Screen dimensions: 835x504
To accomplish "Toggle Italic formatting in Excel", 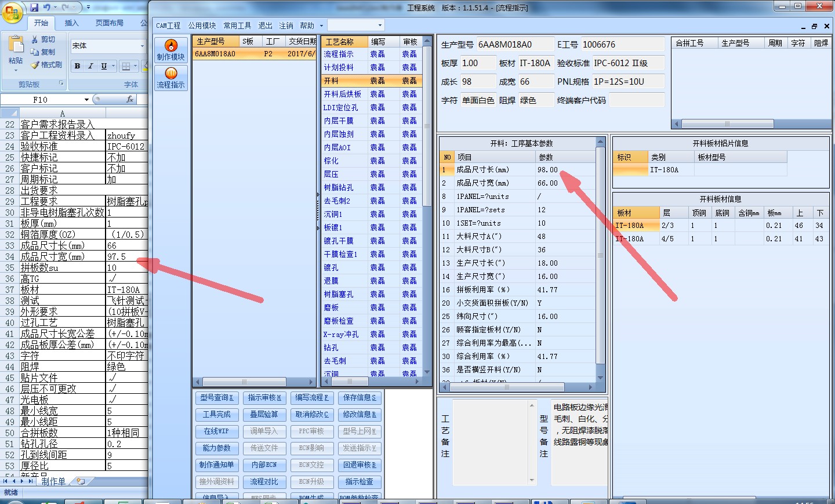I will 90,66.
